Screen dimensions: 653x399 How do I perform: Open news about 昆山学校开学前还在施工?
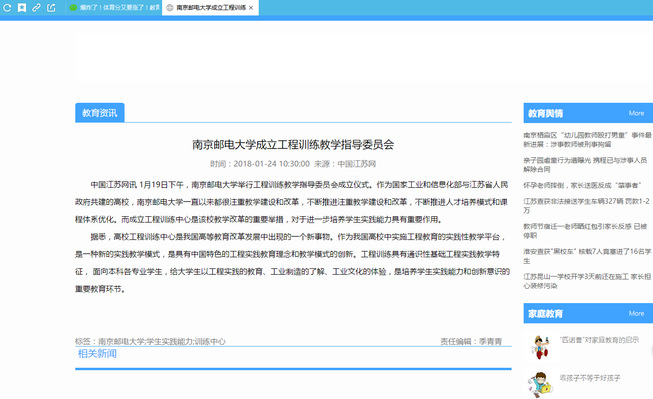pyautogui.click(x=587, y=281)
